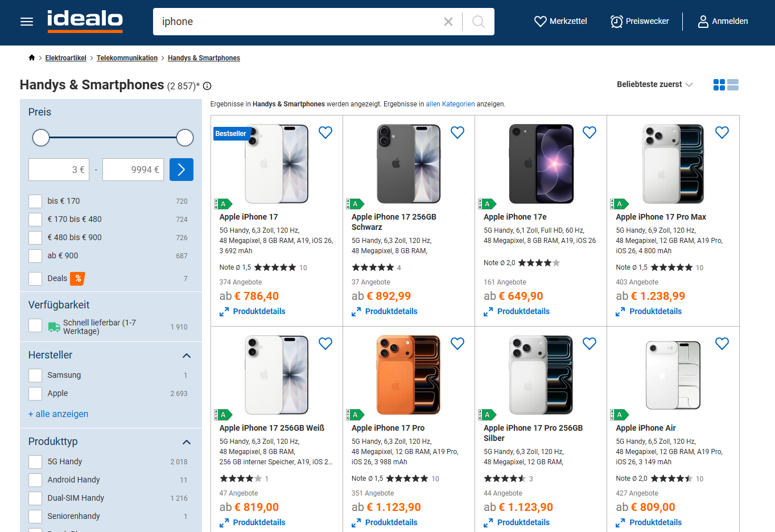Click the minimum price field '3 €'

[x=59, y=170]
